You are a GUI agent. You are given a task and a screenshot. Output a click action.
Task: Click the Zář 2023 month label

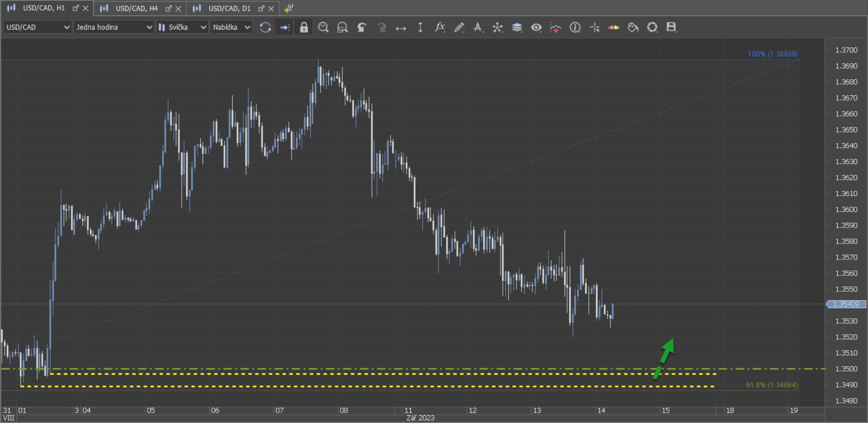[x=420, y=418]
